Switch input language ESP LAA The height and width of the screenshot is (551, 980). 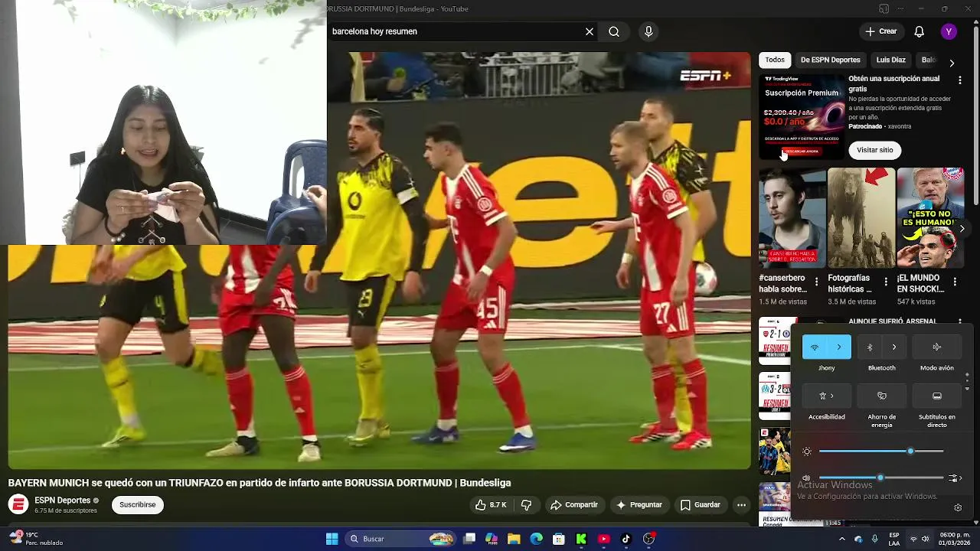[x=894, y=539]
